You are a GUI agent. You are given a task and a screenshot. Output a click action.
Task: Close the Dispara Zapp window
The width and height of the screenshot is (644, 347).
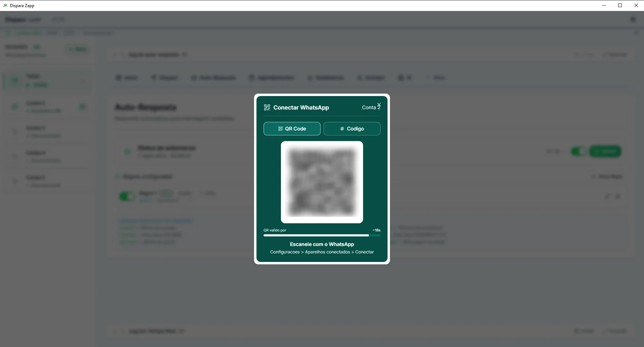[x=636, y=5]
